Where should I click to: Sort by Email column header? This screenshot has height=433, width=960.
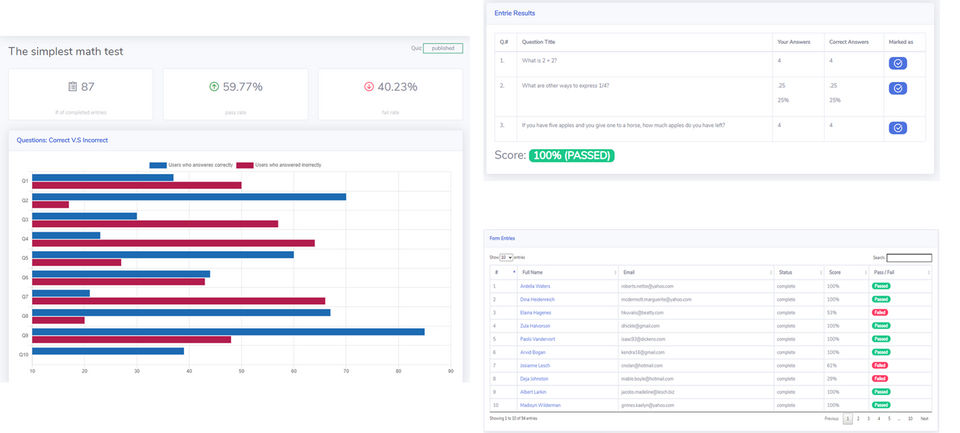[696, 272]
